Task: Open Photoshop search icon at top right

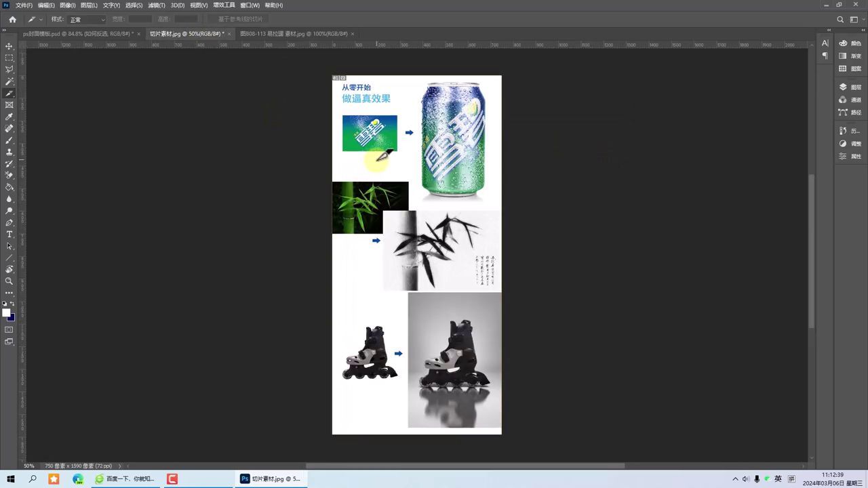Action: 840,20
